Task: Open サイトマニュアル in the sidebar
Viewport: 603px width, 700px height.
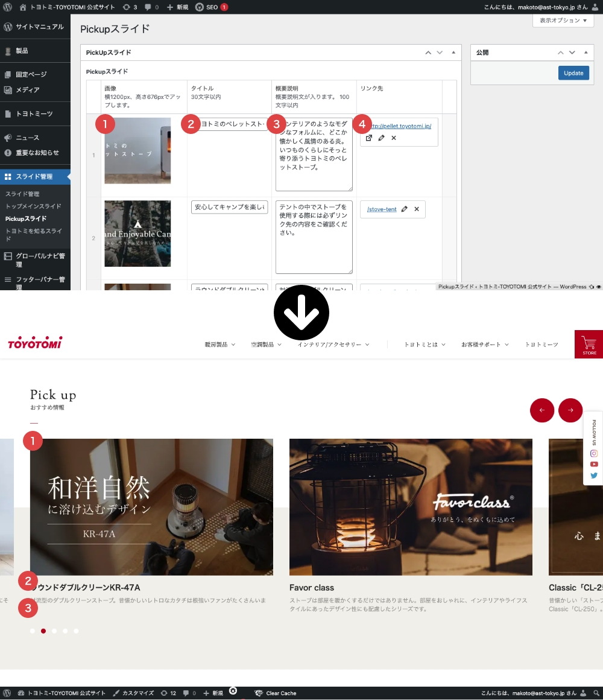Action: pos(35,27)
